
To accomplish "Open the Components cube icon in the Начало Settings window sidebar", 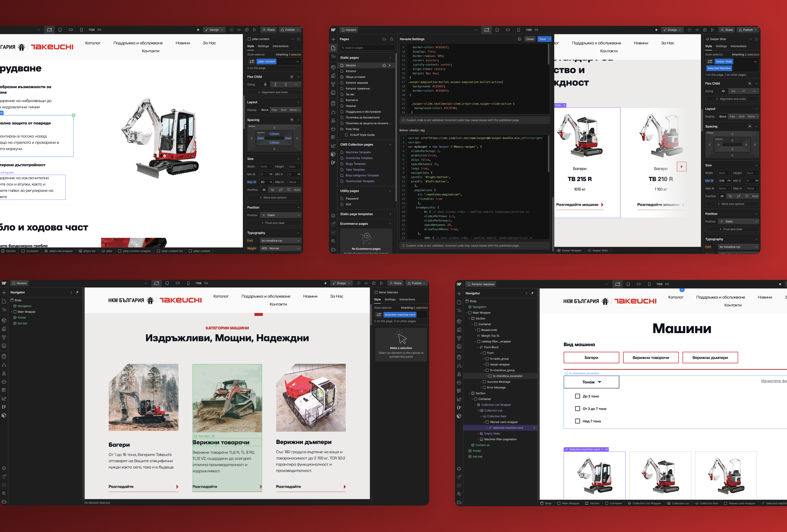I will (333, 67).
